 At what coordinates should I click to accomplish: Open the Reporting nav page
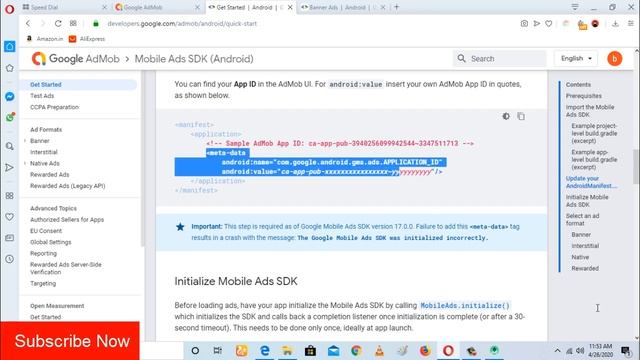point(43,253)
